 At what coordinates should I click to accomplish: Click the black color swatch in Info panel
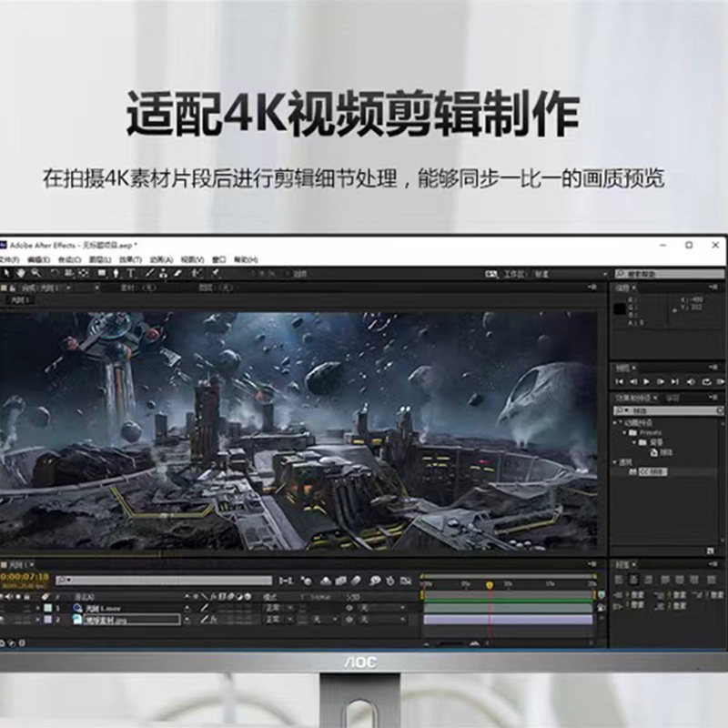pos(620,309)
